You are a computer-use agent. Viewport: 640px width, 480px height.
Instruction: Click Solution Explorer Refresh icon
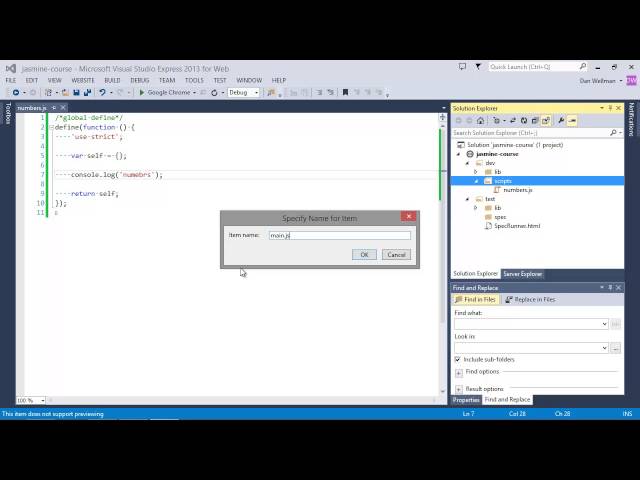click(524, 120)
